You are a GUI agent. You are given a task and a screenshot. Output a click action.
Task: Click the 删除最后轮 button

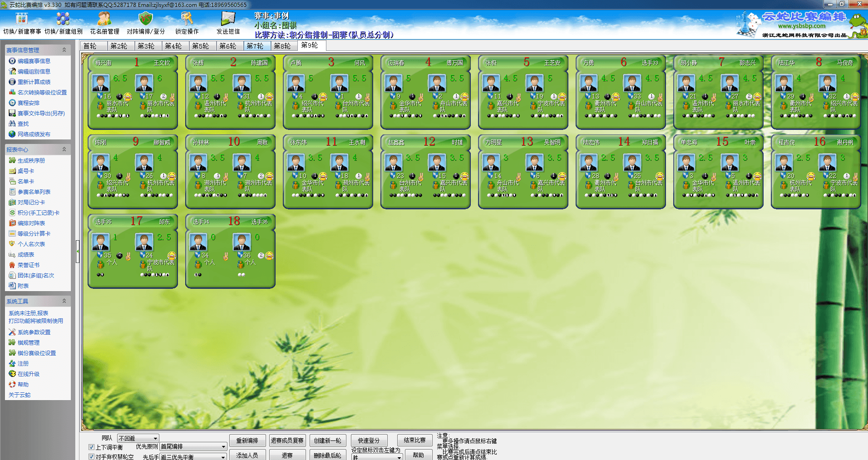coord(328,455)
